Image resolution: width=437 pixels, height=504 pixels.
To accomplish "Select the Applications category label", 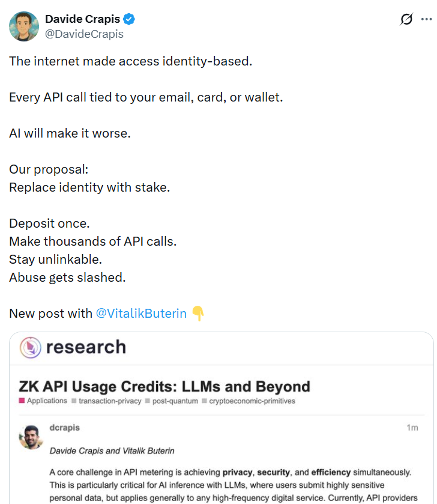I will point(47,401).
